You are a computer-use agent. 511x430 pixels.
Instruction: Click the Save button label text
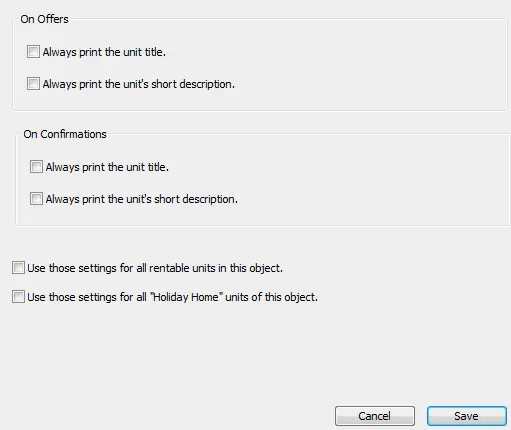coord(466,416)
